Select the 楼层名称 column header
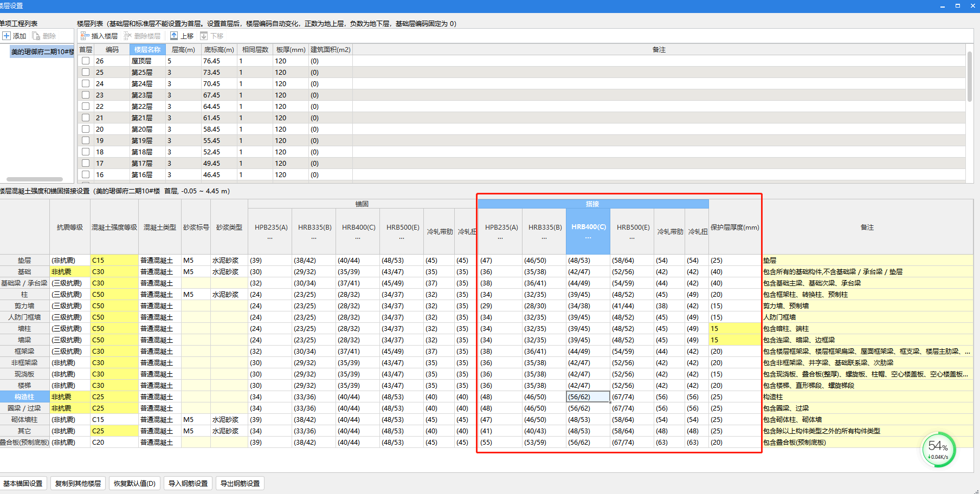980x494 pixels. tap(147, 49)
